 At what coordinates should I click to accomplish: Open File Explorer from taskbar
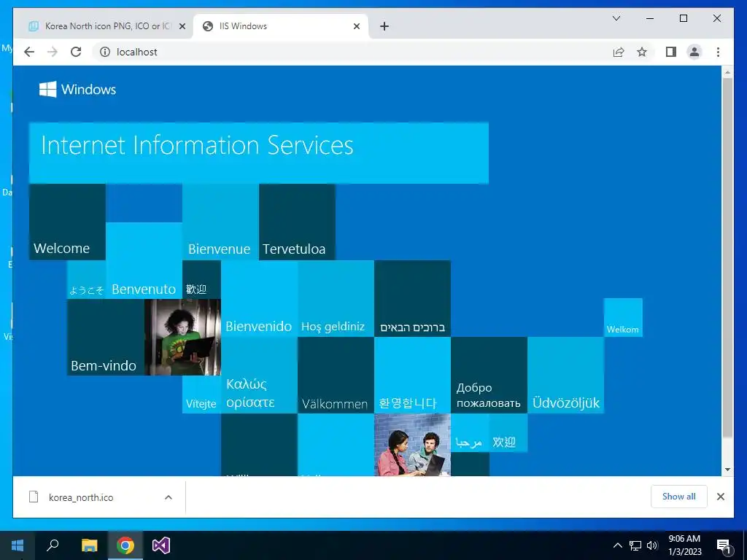[x=89, y=545]
